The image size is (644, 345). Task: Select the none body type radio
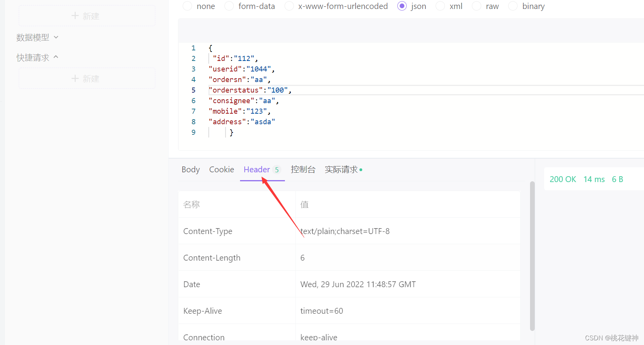click(x=187, y=6)
